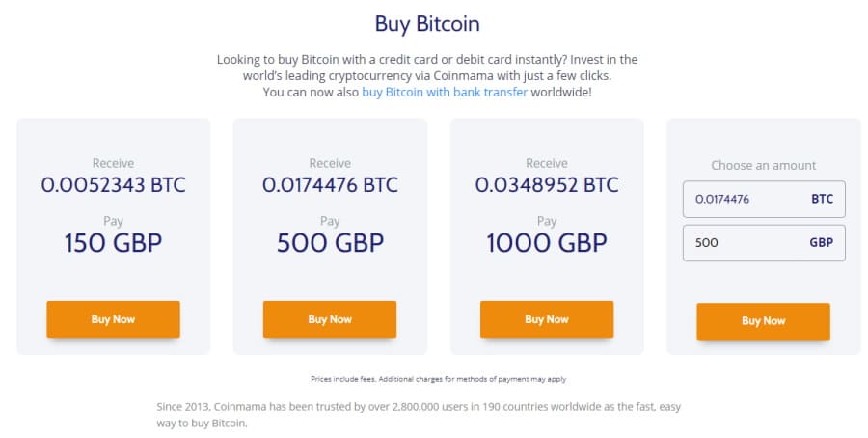Click Buy Now under Choose an amount
This screenshot has height=438, width=868.
pos(764,321)
